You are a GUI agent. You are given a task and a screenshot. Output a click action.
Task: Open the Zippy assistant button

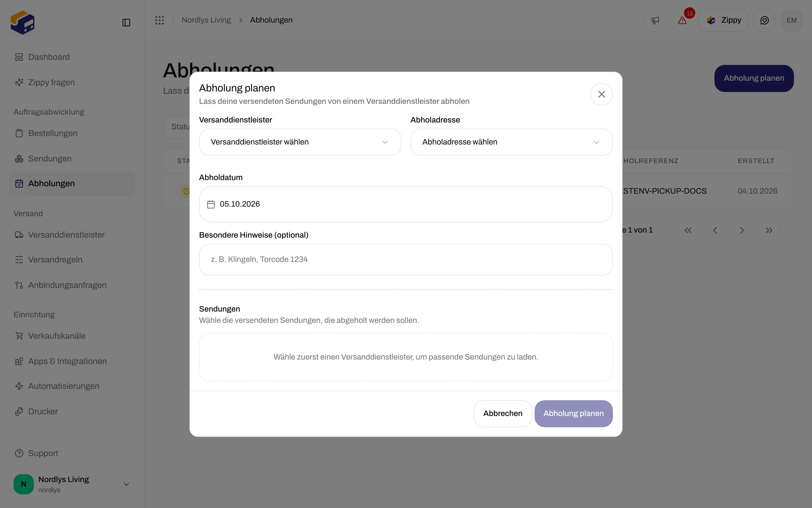point(723,20)
